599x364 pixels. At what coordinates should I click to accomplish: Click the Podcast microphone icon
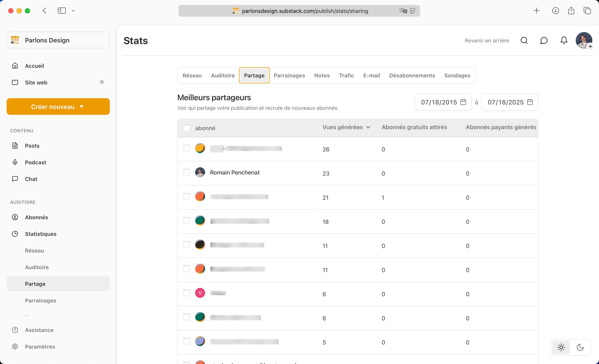pos(15,162)
